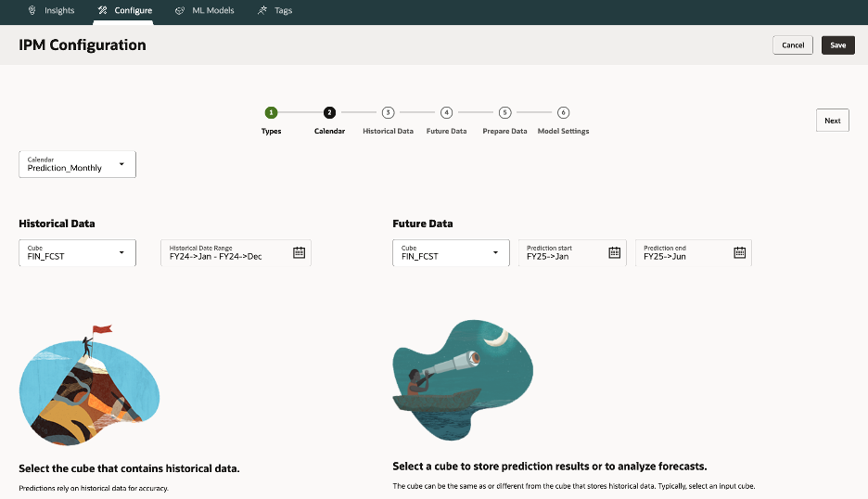Click the Cancel button
868x499 pixels.
[x=792, y=45]
